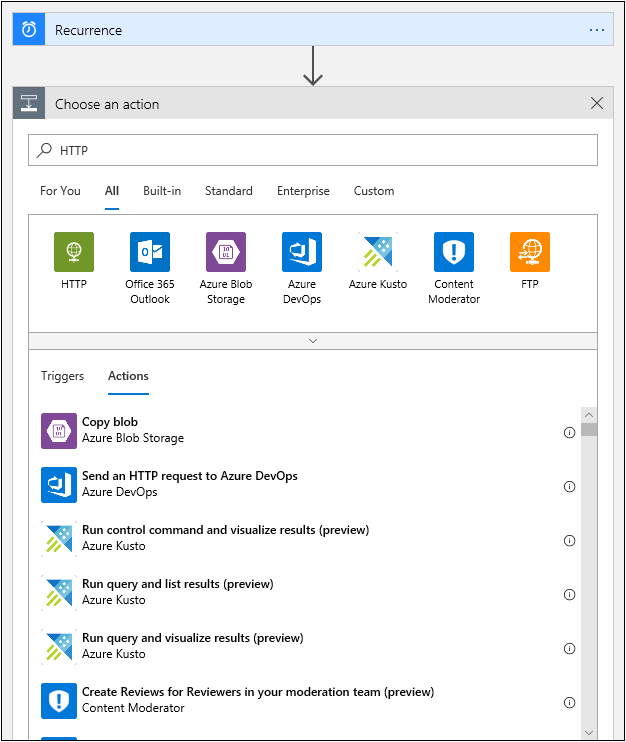Select the Actions tab
The height and width of the screenshot is (742, 626).
pos(128,376)
